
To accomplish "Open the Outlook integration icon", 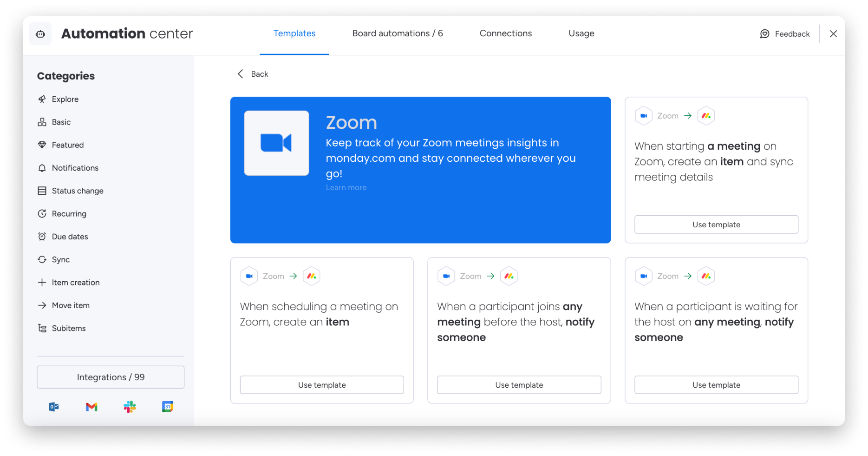I will [54, 407].
